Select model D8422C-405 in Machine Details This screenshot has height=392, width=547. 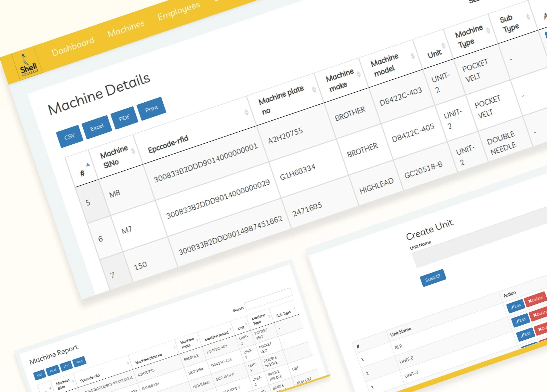tap(413, 133)
